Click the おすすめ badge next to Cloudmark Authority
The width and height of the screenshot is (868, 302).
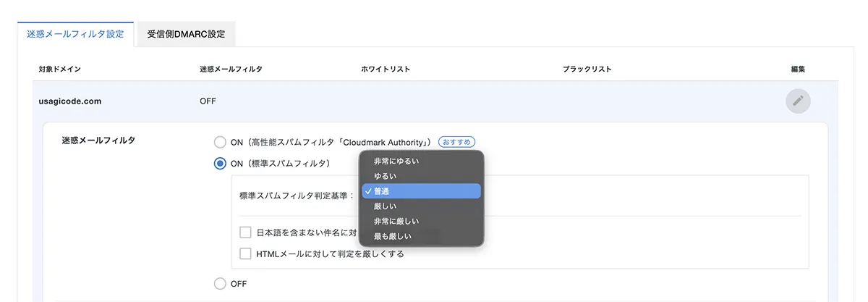[x=456, y=142]
